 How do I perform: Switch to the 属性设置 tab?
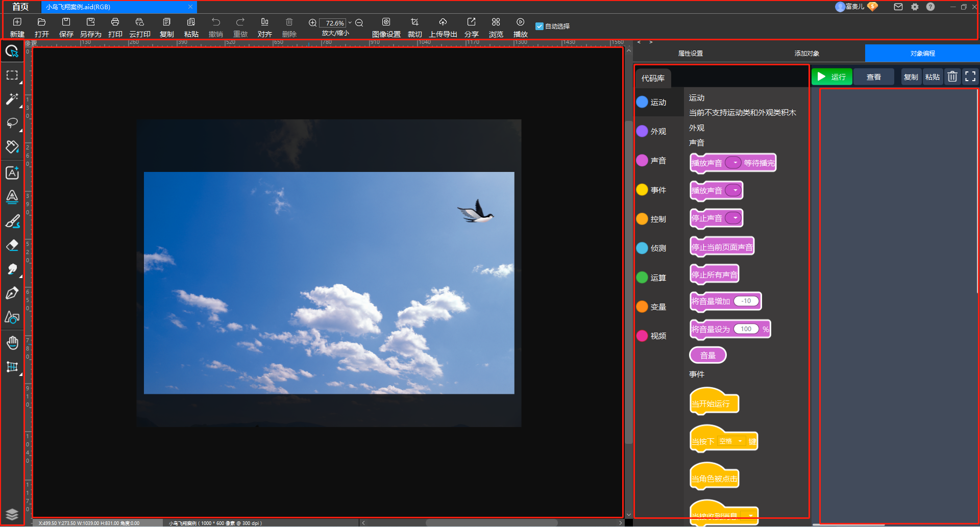tap(690, 54)
